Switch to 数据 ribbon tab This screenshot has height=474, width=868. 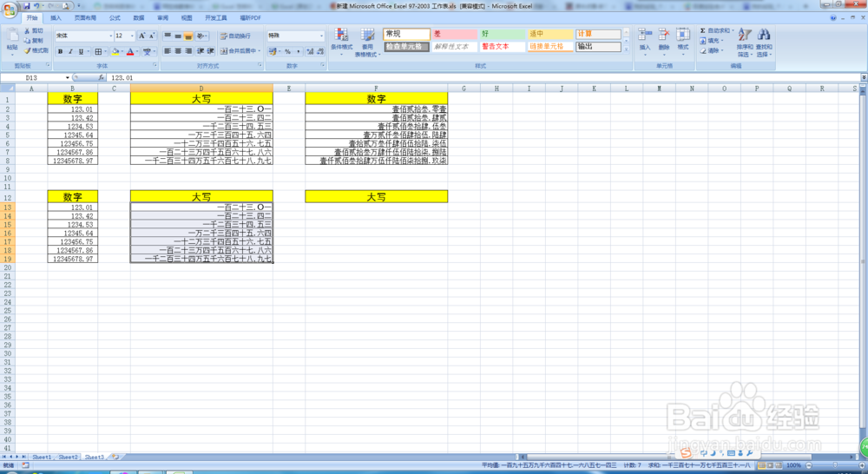point(138,18)
